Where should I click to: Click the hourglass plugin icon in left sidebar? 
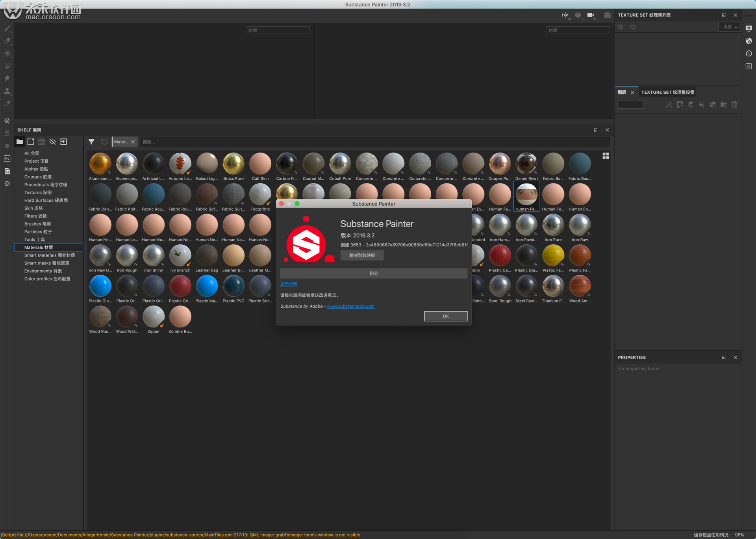7,134
